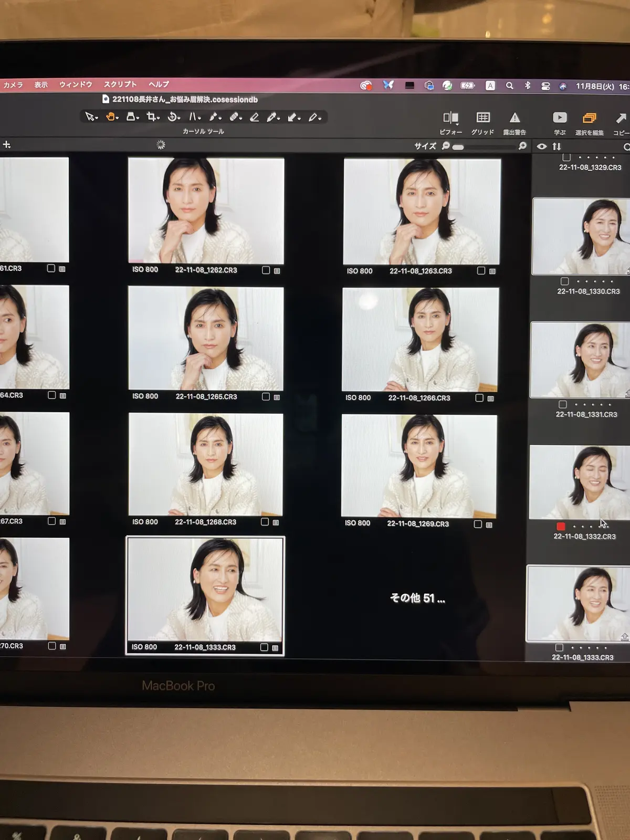The image size is (630, 840).
Task: Tick color tag box for 22-11-08_1266.CR3
Action: pos(479,397)
